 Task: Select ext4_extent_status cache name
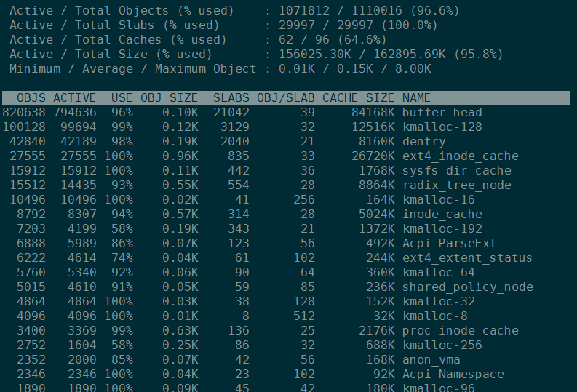click(467, 257)
